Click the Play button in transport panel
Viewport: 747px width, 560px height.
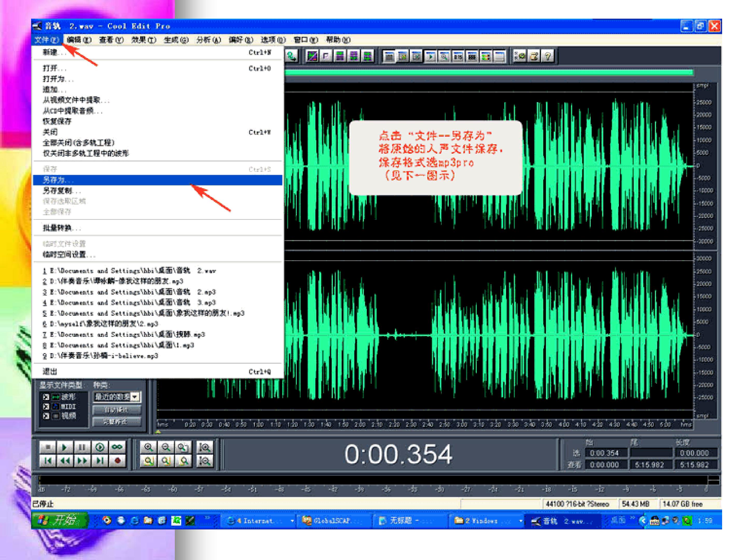click(64, 447)
